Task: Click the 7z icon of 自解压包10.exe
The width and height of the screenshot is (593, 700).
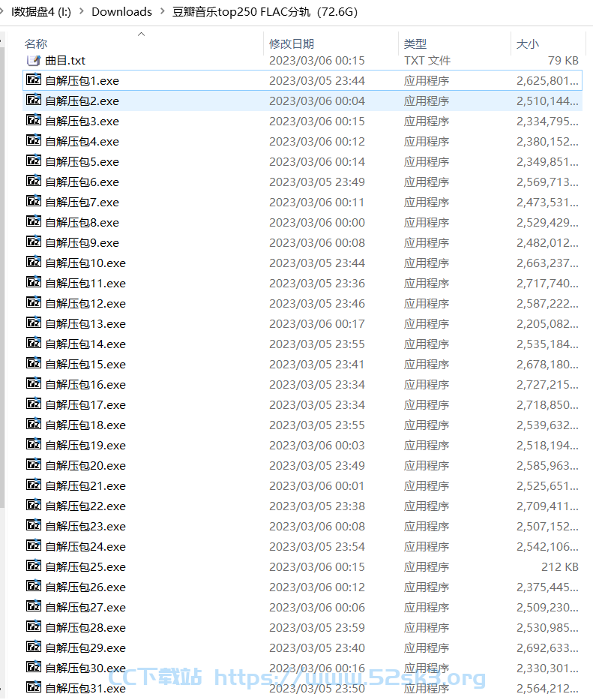Action: (34, 262)
